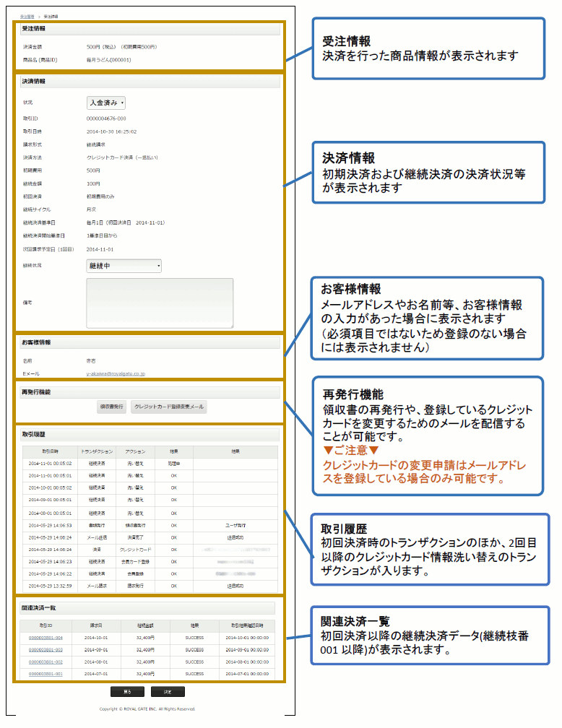562x728 pixels.
Task: Click the 戻る back button
Action: coord(127,691)
